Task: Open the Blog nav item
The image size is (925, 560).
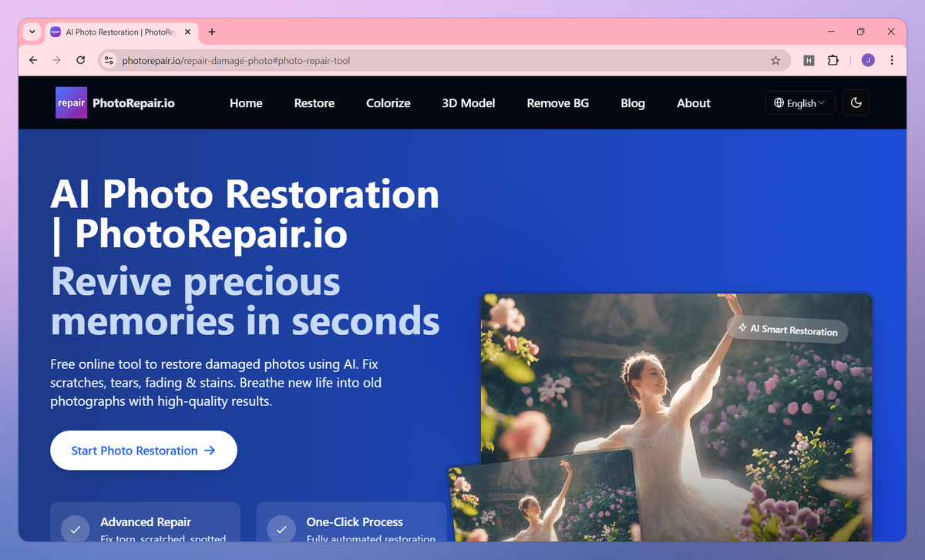Action: (x=633, y=103)
